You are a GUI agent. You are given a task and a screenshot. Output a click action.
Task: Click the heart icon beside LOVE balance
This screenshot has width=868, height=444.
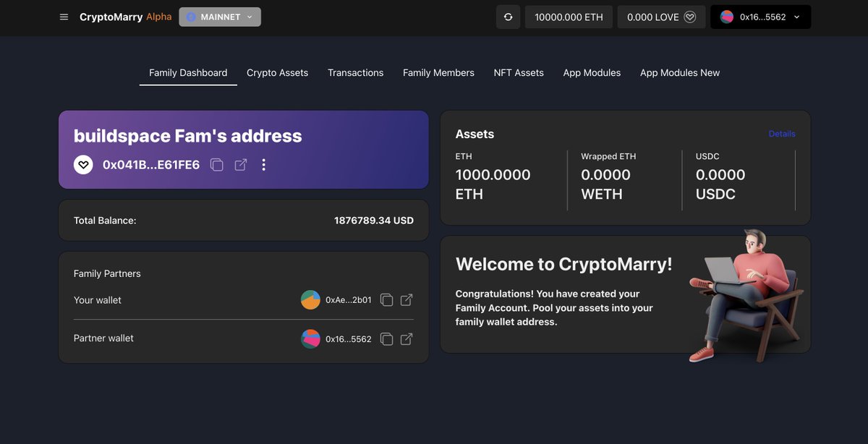click(x=690, y=17)
